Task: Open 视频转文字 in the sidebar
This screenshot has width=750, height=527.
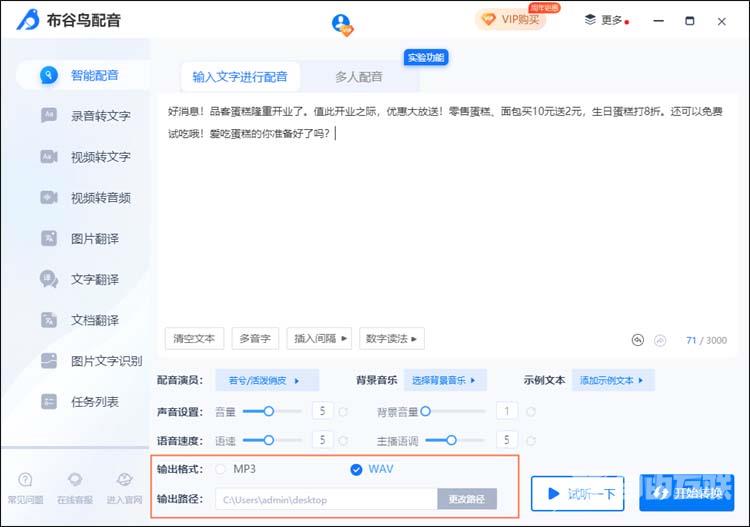Action: tap(100, 157)
